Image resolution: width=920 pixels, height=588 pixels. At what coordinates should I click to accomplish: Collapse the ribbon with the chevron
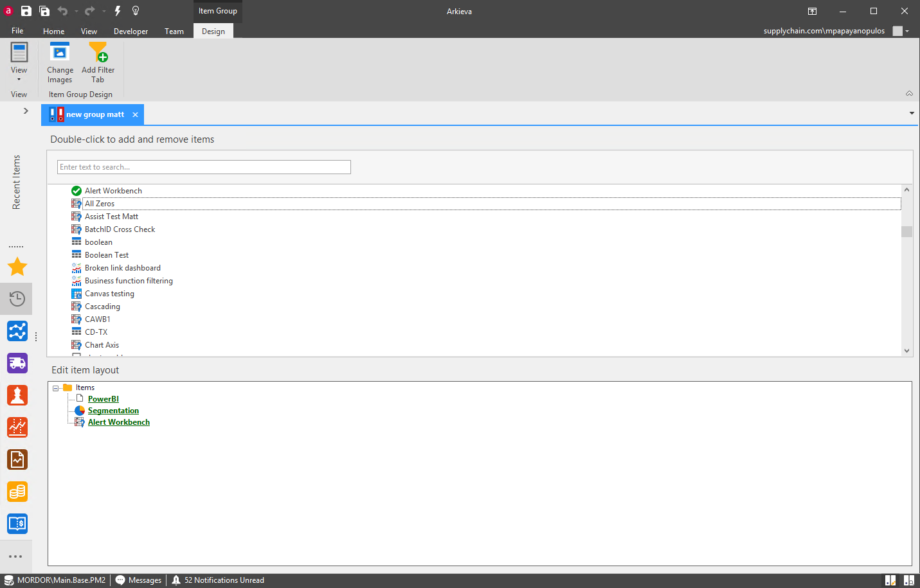909,94
